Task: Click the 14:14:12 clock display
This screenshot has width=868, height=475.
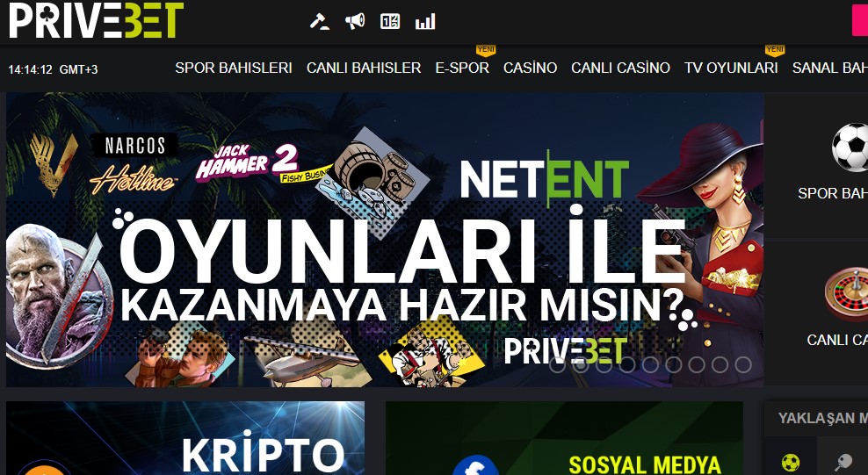Action: pos(31,69)
